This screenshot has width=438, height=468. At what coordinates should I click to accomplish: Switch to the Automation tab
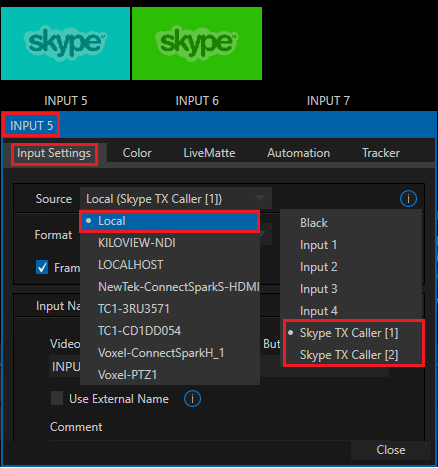[299, 153]
